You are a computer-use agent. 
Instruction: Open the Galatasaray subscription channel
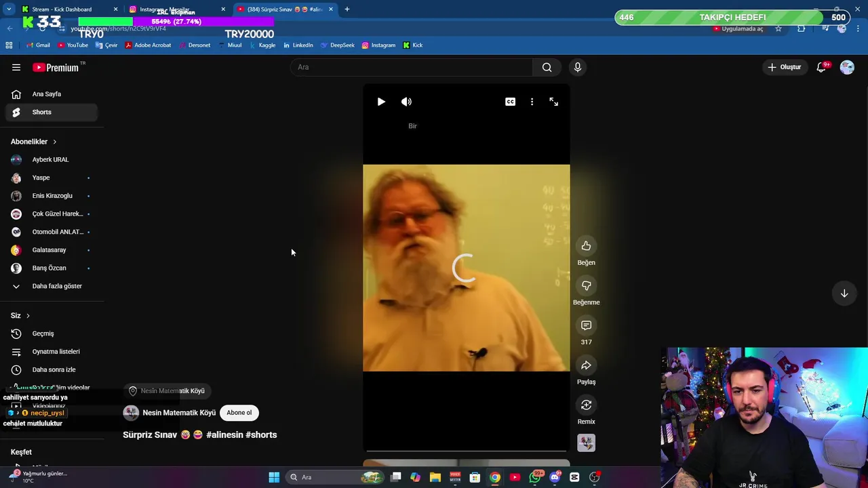[52, 250]
